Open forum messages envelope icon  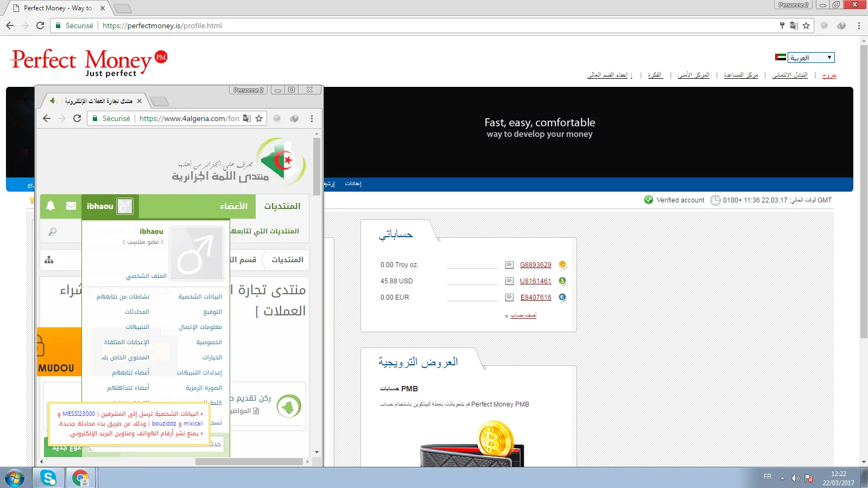click(x=71, y=206)
